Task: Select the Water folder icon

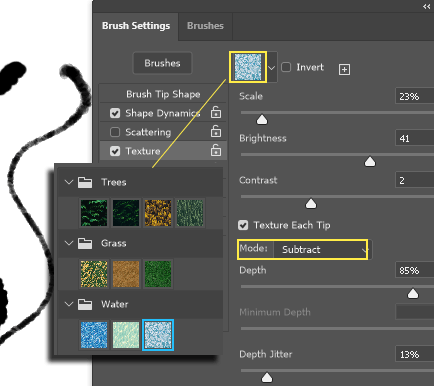Action: pos(85,304)
